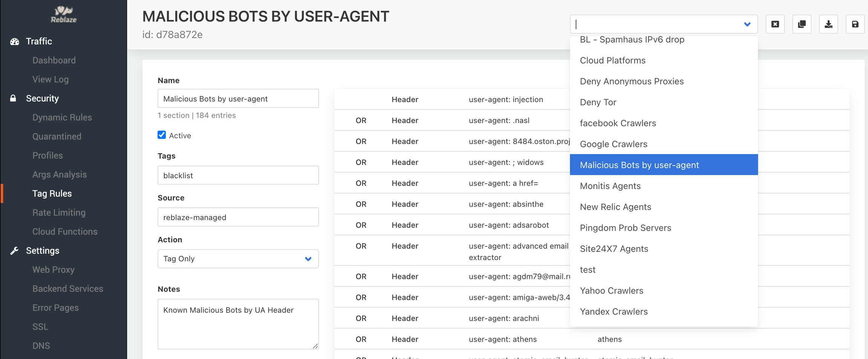Open Rate Limiting in the sidebar
This screenshot has height=359, width=868.
coord(59,213)
